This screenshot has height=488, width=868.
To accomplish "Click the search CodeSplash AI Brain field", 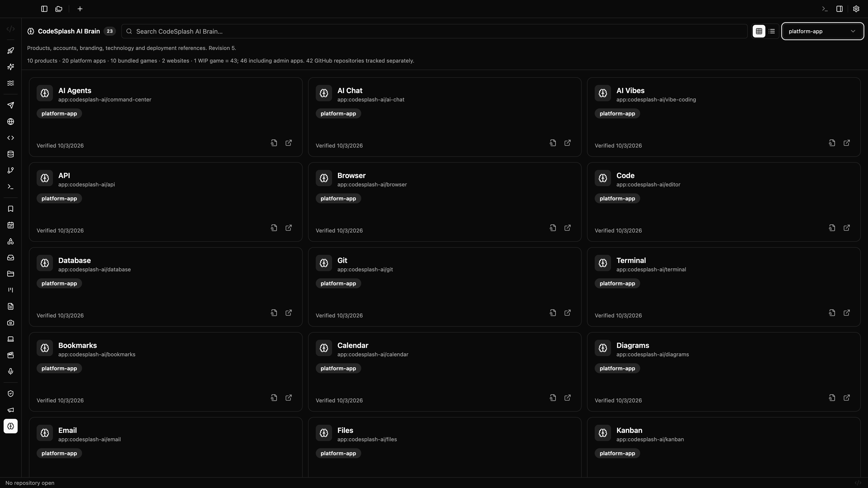I will [x=434, y=31].
